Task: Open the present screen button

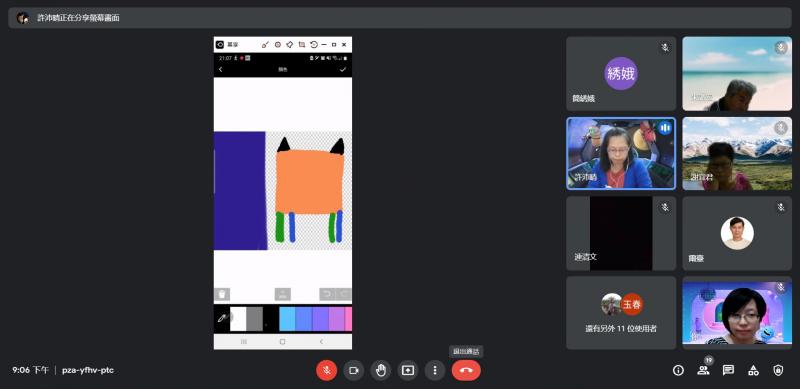Action: pos(408,371)
